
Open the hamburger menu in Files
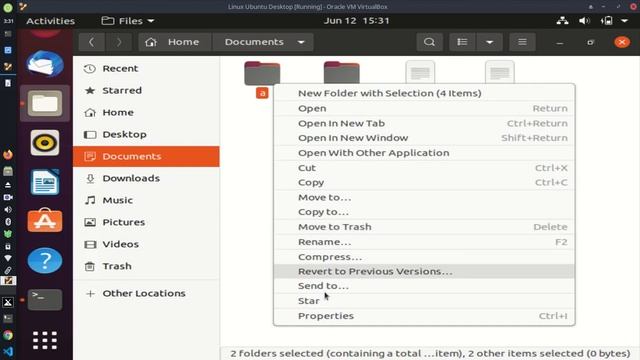[522, 42]
